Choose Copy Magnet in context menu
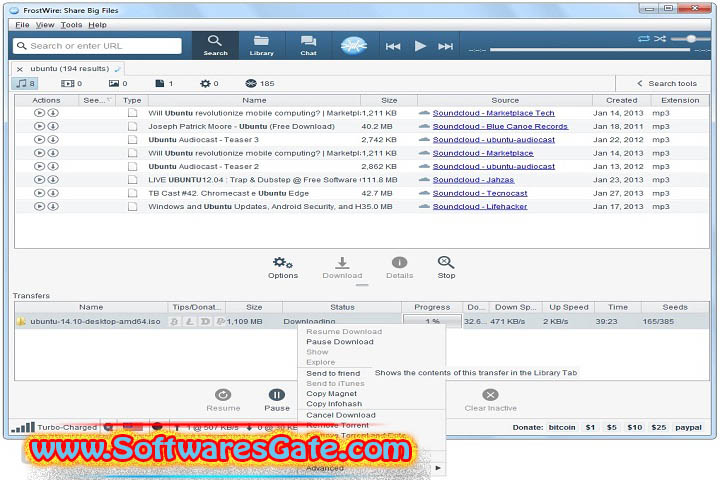This screenshot has width=720, height=480. (332, 394)
